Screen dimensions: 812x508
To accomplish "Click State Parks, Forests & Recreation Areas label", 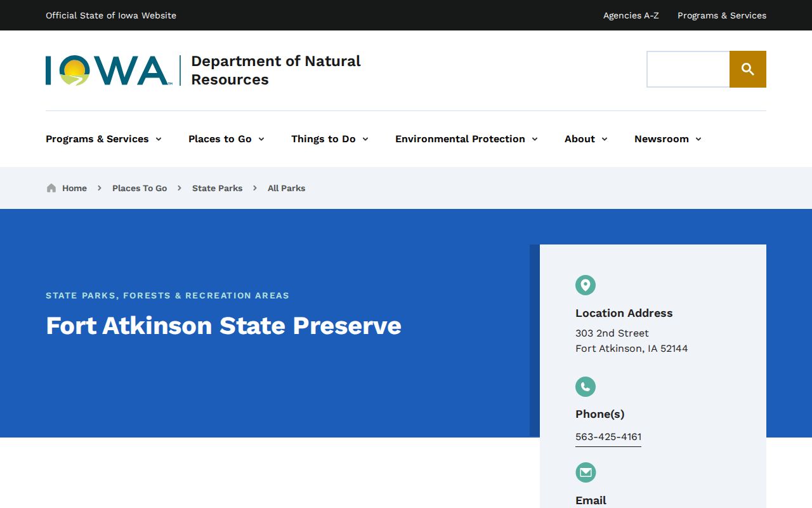I will coord(167,295).
